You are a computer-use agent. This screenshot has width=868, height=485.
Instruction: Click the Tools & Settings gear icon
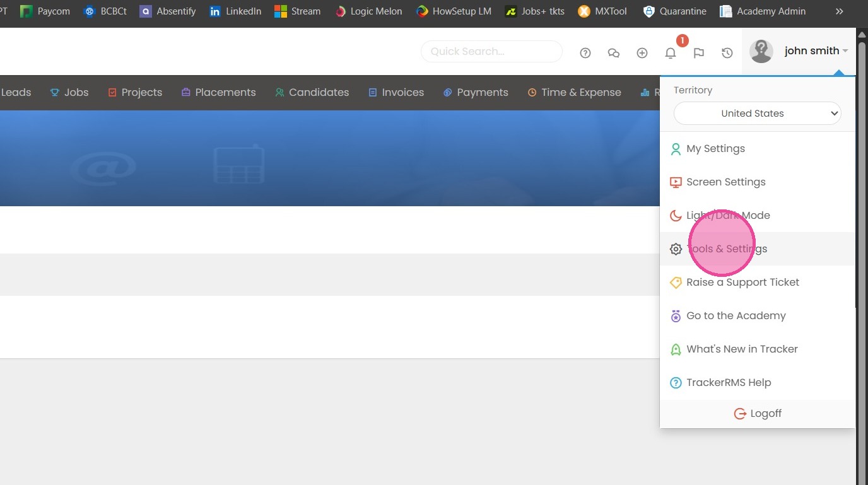coord(676,249)
